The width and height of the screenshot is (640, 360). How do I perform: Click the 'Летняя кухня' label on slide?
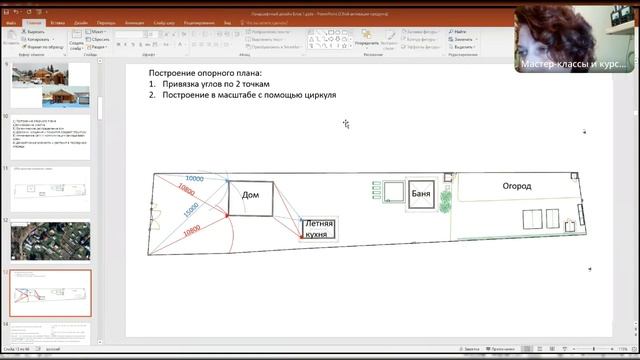pos(319,229)
